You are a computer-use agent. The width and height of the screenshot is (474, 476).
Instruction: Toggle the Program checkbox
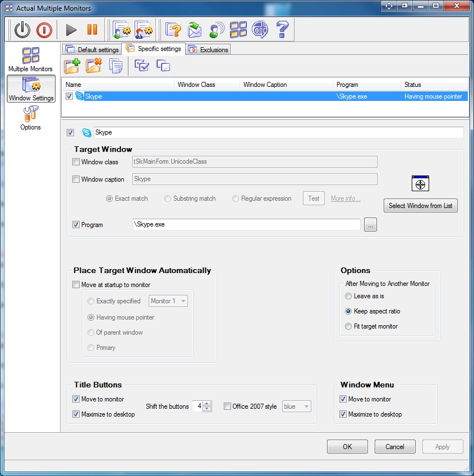click(x=76, y=225)
